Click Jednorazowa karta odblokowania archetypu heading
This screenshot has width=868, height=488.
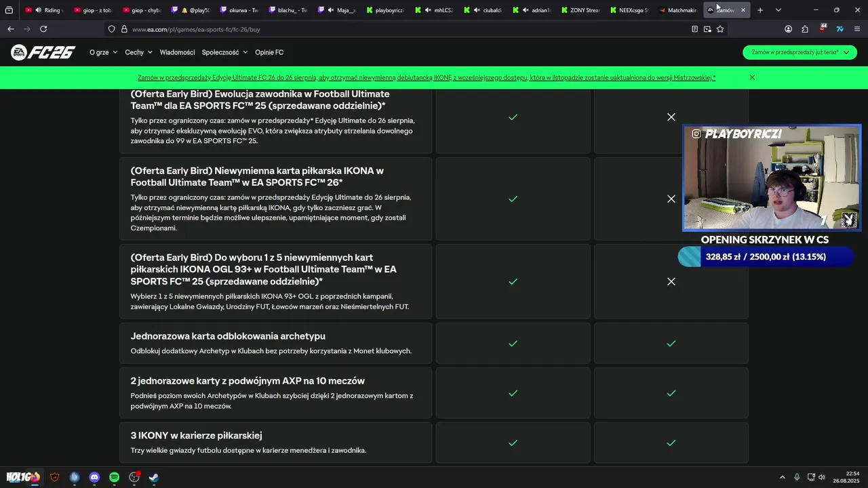[228, 336]
